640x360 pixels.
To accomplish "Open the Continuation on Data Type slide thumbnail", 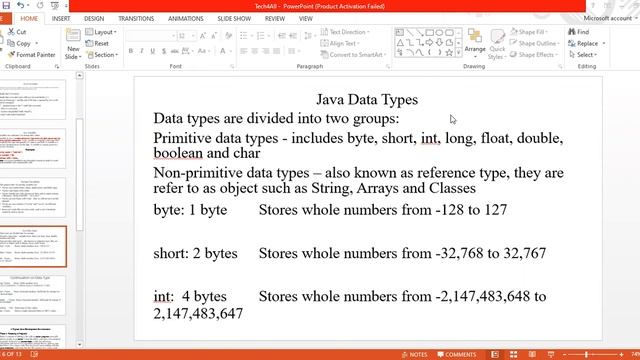I will 32,295.
